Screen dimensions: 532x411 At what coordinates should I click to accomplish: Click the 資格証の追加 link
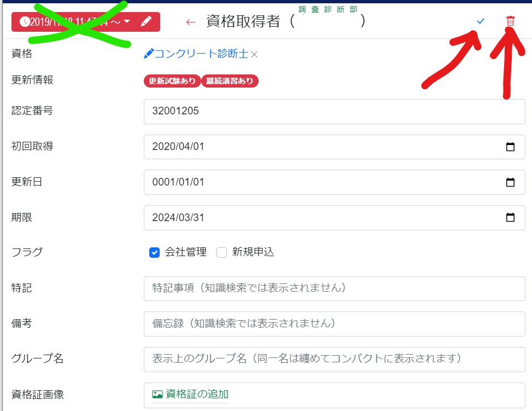click(197, 394)
